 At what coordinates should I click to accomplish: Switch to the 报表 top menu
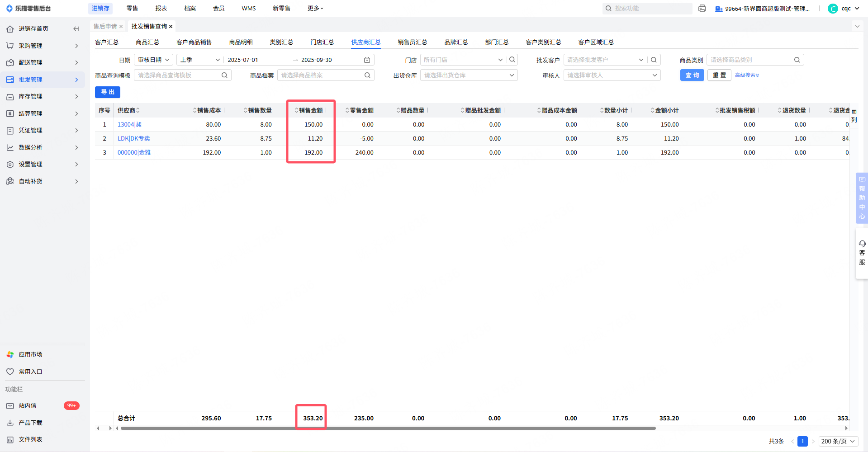tap(161, 8)
